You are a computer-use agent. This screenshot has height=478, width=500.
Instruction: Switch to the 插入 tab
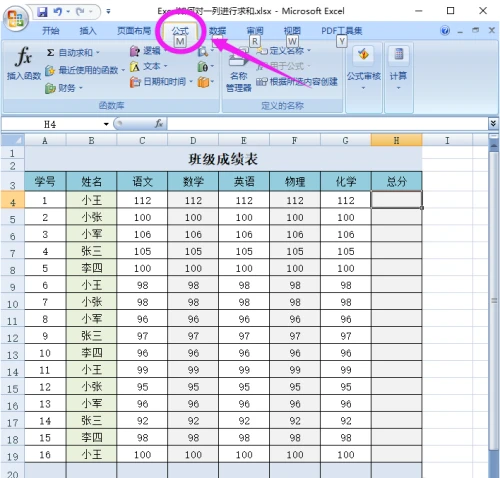88,31
